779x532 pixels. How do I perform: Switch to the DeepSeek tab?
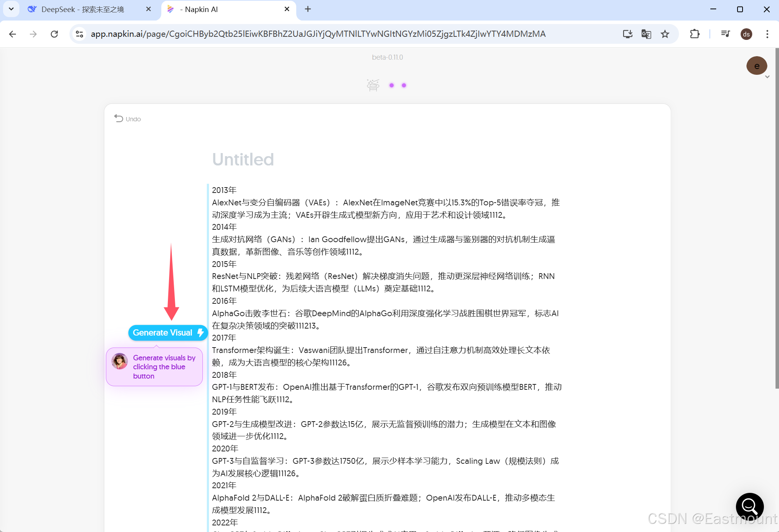[82, 9]
